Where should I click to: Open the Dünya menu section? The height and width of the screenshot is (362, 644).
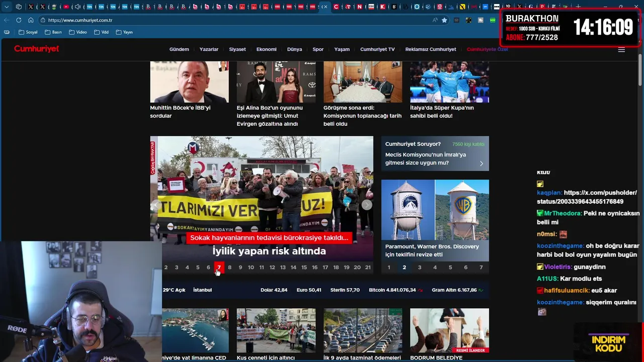click(x=294, y=49)
